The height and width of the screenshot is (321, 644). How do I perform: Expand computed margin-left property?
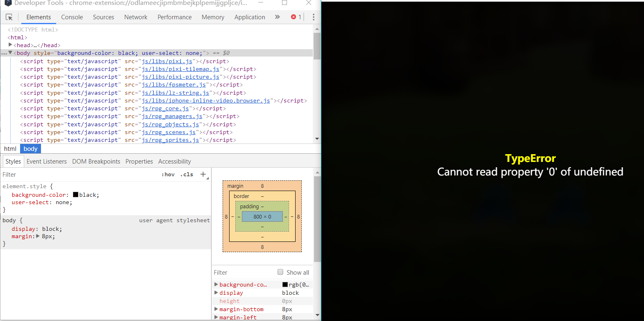click(216, 317)
